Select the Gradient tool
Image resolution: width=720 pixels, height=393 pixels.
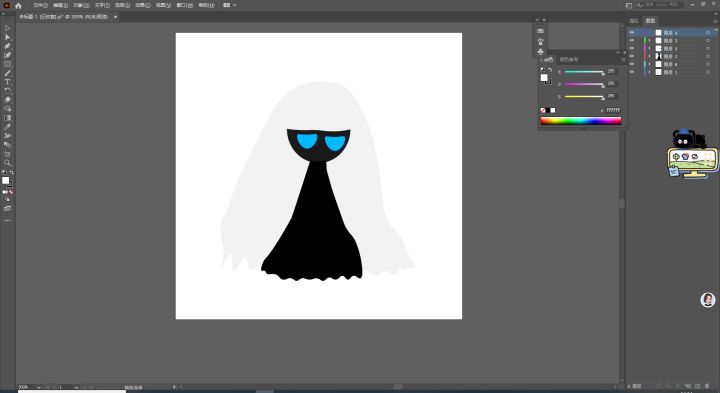coord(7,118)
